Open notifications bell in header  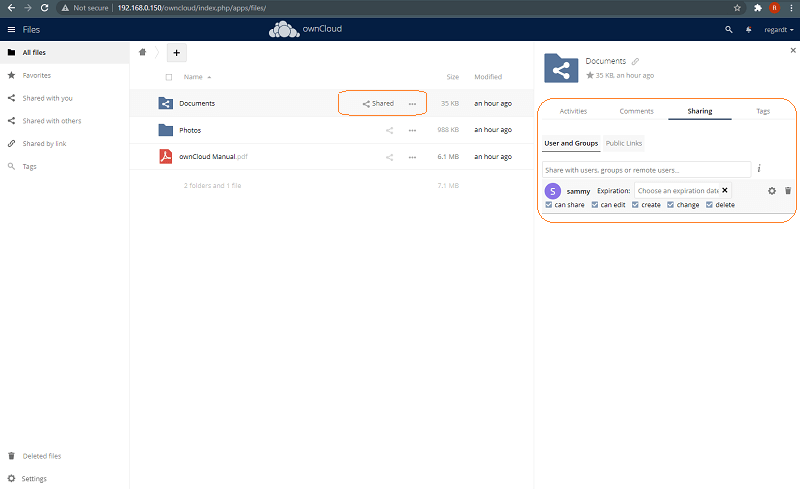click(x=748, y=30)
